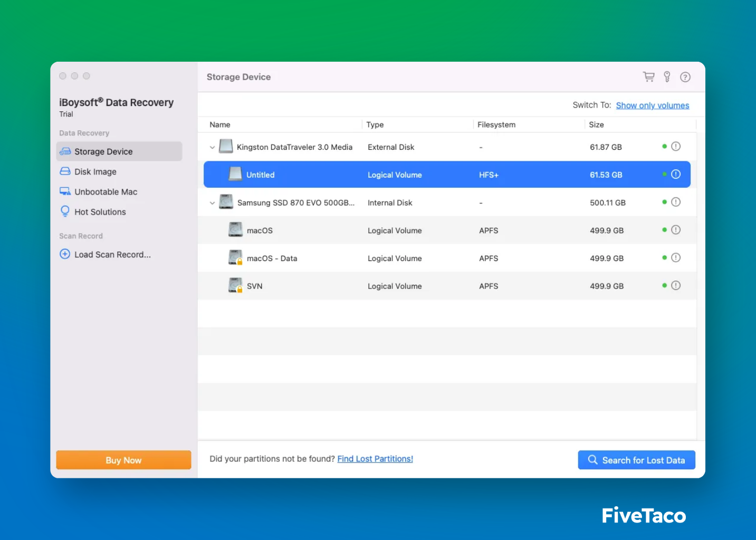The height and width of the screenshot is (540, 756).
Task: Sort by the Size column header
Action: [596, 124]
